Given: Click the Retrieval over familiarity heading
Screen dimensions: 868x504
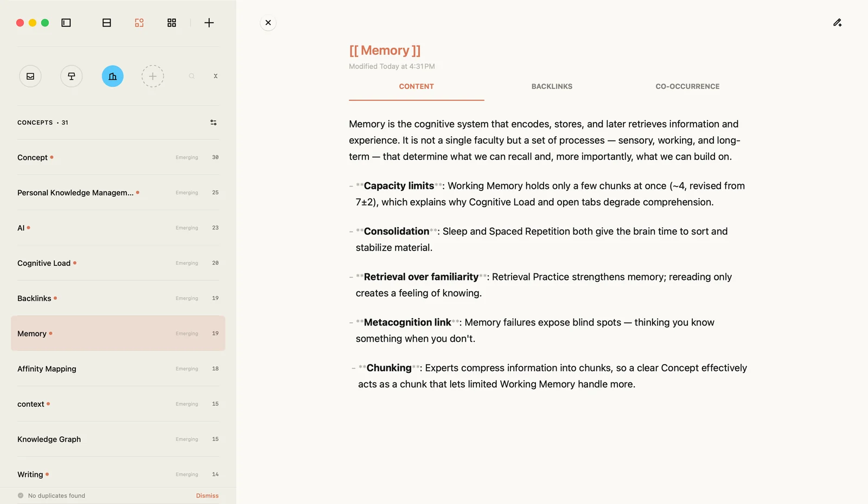Looking at the screenshot, I should pos(421,277).
